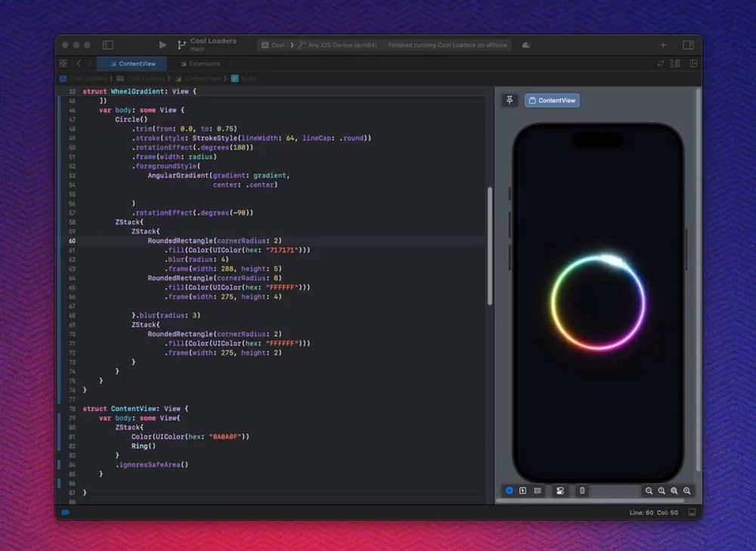Open the cloud status icon
Screen dimensions: 756x551
[526, 45]
